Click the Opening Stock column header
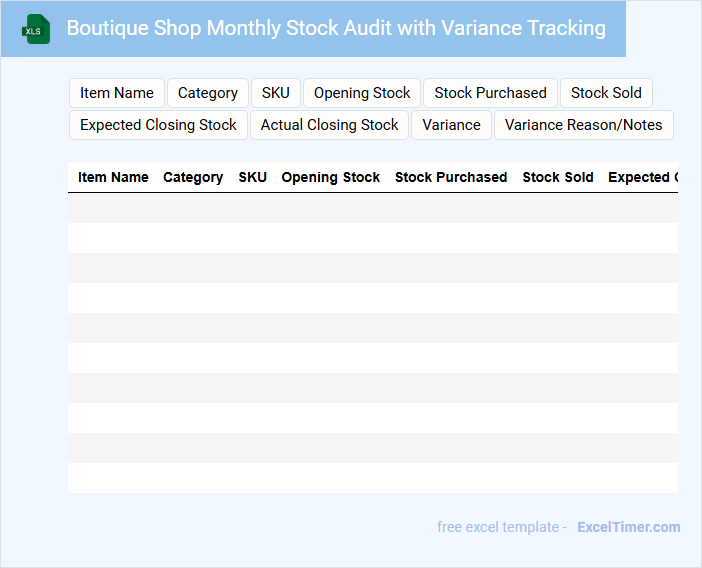This screenshot has height=568, width=702. pos(330,177)
